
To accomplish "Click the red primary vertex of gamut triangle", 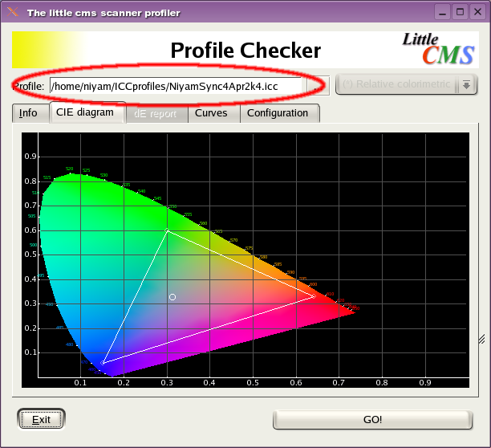I will (x=314, y=296).
